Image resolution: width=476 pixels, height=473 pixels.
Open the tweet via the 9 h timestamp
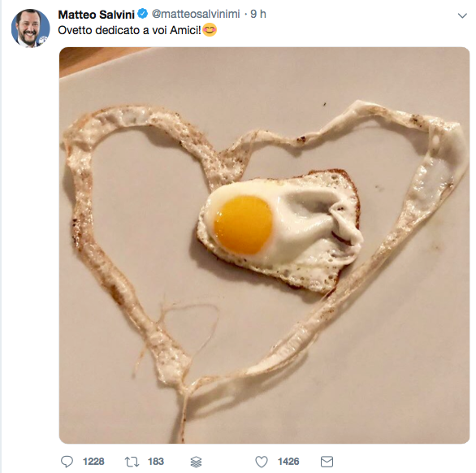258,14
